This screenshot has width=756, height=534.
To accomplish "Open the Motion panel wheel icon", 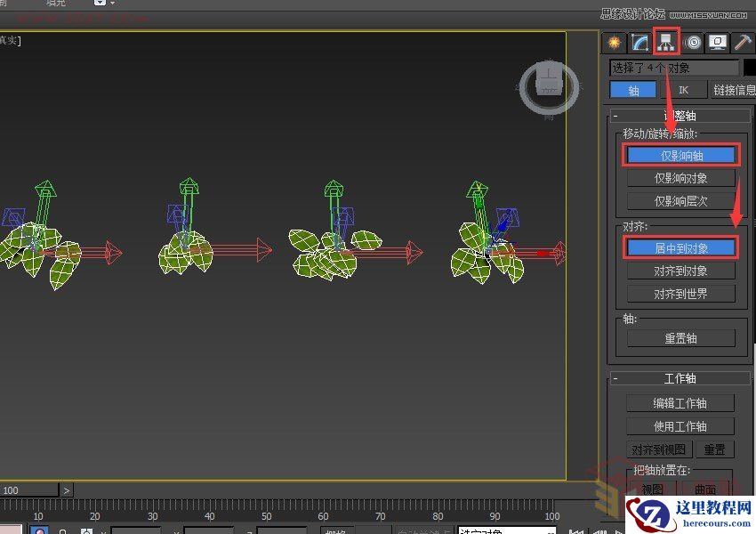I will click(x=693, y=42).
